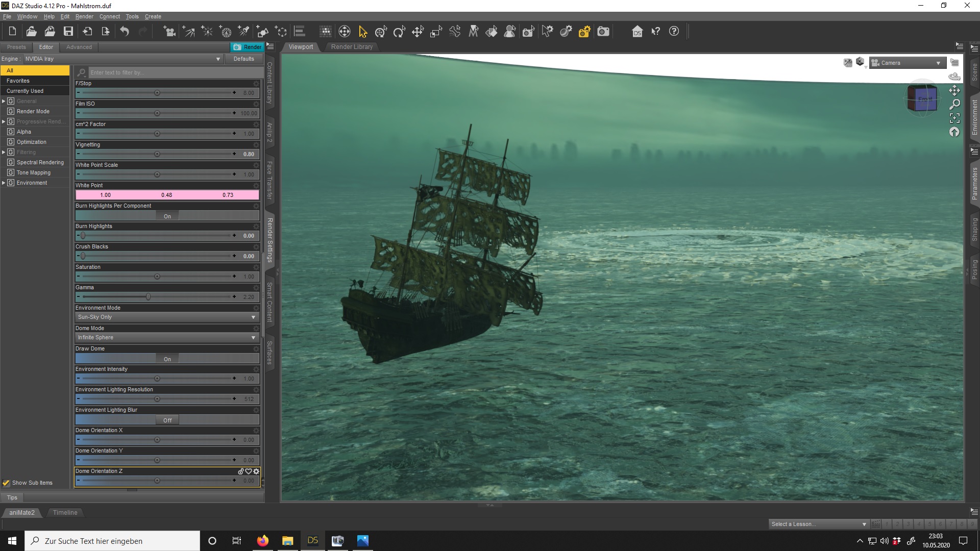Click the viewport Zoom magnifier icon
This screenshot has width=980, height=551.
tap(954, 105)
